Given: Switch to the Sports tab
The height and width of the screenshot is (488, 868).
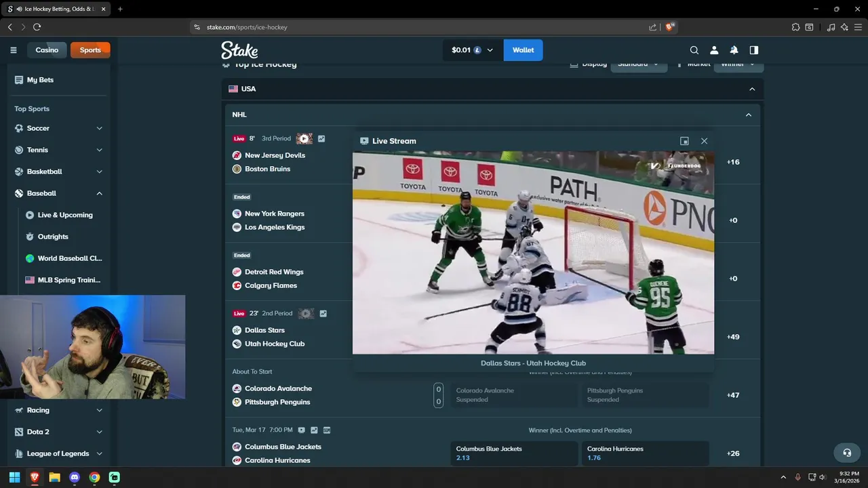Looking at the screenshot, I should click(90, 50).
